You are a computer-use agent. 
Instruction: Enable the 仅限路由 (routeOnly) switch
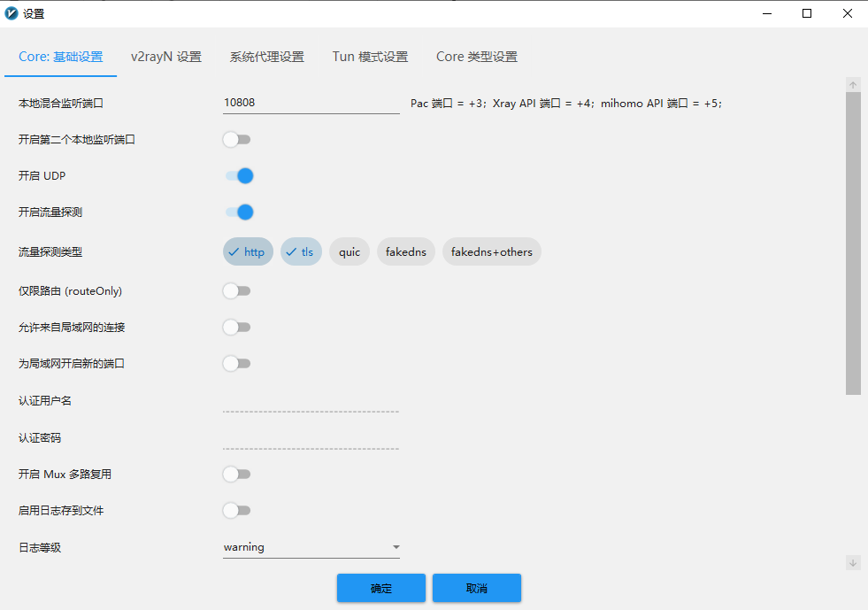237,291
